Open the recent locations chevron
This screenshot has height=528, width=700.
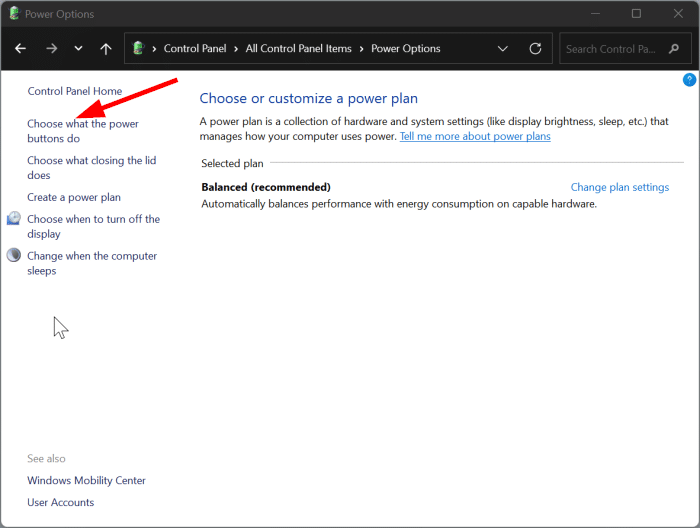tap(79, 49)
